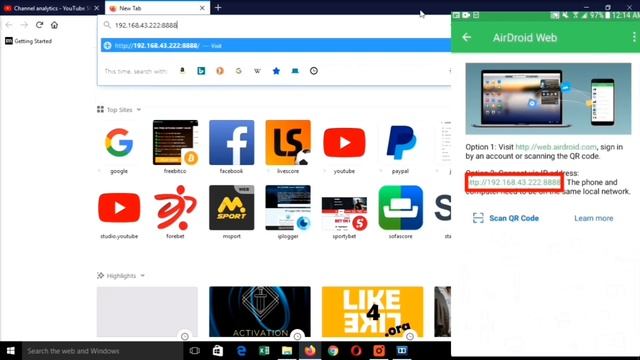The height and width of the screenshot is (360, 640).
Task: Launch Microsoft Edge from taskbar
Action: click(x=241, y=351)
